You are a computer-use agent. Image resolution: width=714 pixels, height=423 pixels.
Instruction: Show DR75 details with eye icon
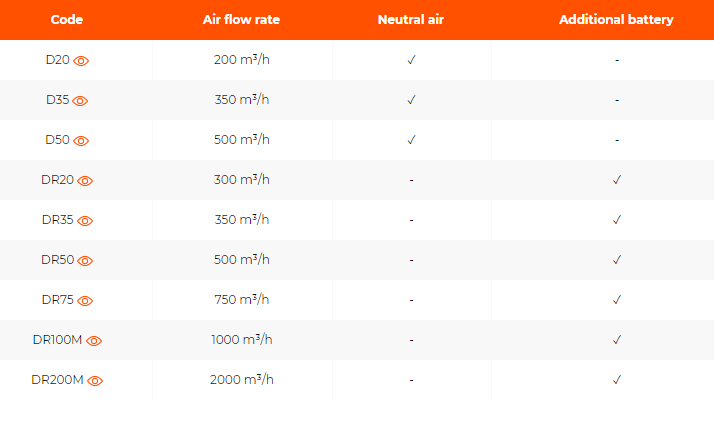(85, 300)
